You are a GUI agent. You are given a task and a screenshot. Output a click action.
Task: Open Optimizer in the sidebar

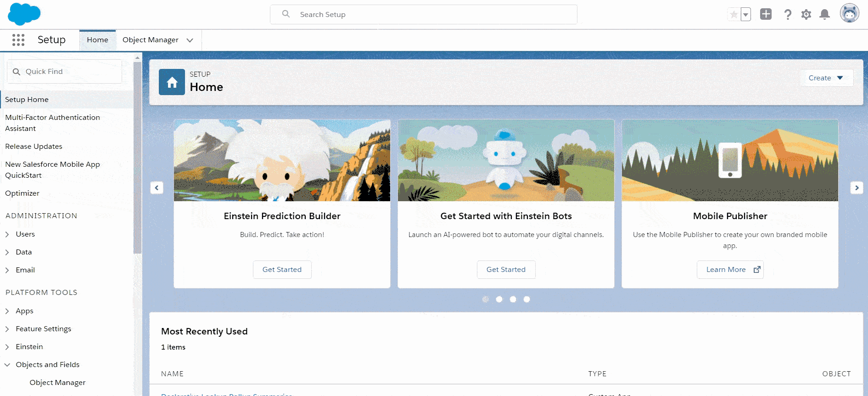[x=22, y=193]
